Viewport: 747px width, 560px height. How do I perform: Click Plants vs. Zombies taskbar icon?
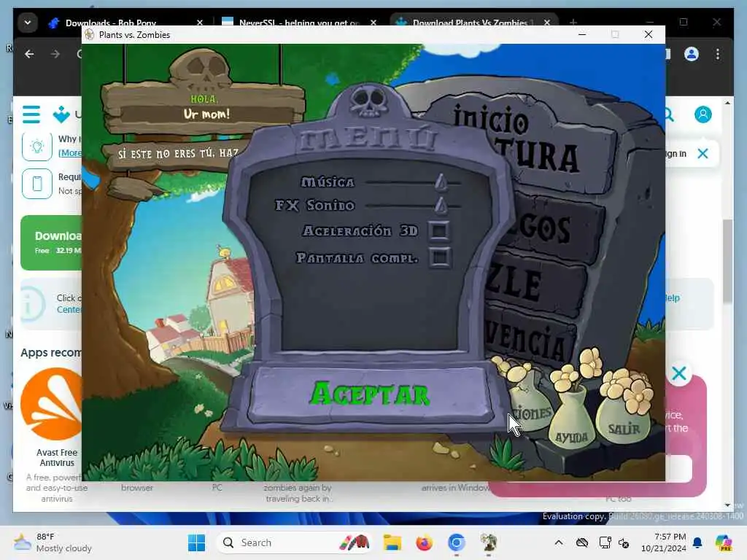[x=488, y=542]
